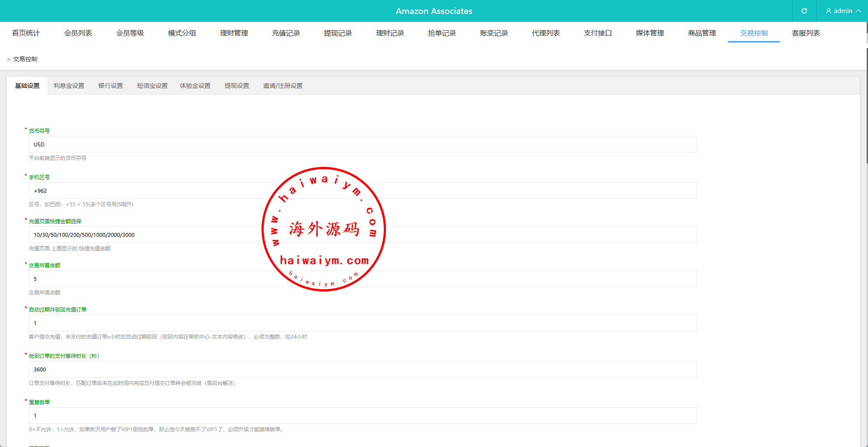Open 支付接口 in the top menu
Screen dimensions: 868x447
pos(597,33)
